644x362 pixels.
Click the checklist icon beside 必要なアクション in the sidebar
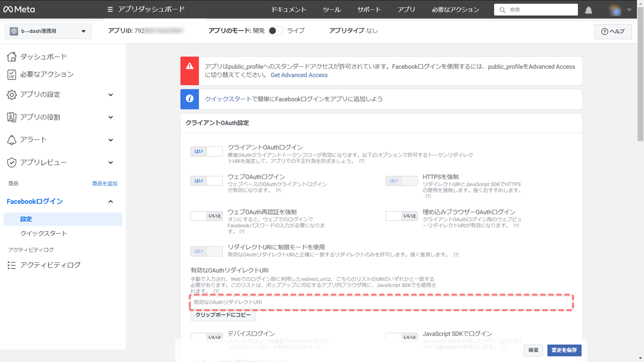coord(12,74)
